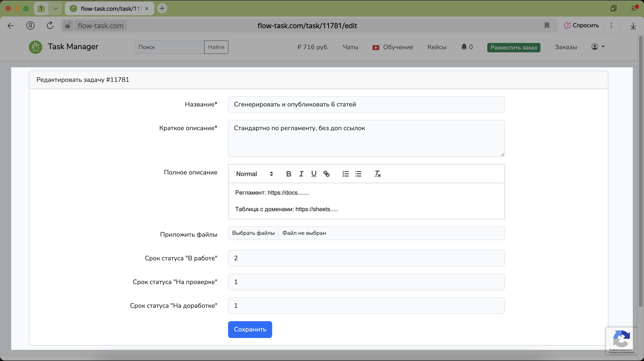The image size is (644, 361).
Task: Reload the current page
Action: pos(50,25)
